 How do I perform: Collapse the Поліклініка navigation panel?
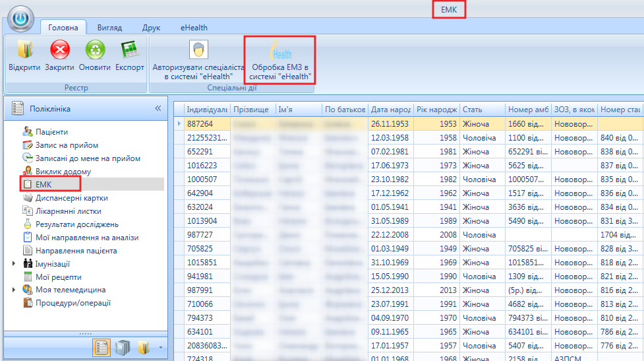click(158, 108)
